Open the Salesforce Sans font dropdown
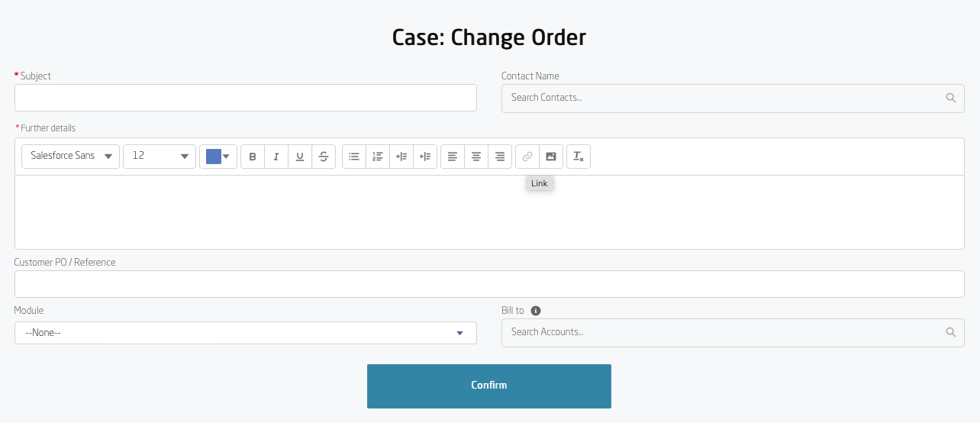Viewport: 980px width, 423px height. click(x=71, y=157)
